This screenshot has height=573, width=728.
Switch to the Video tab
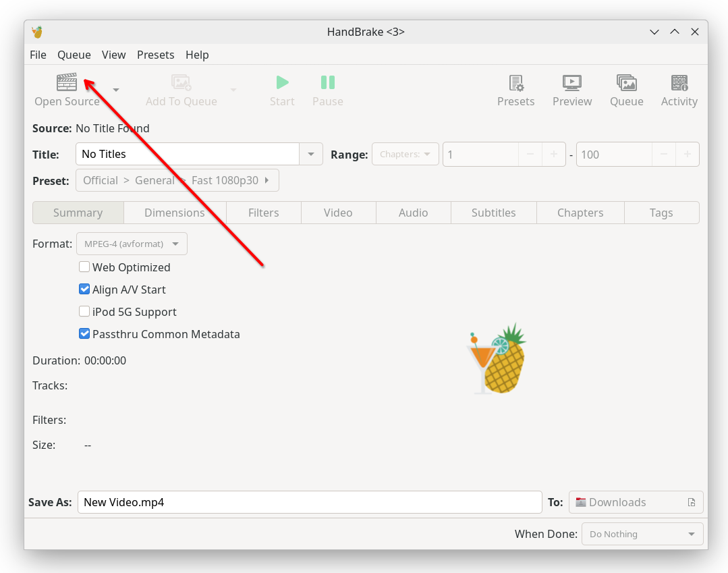pos(338,213)
